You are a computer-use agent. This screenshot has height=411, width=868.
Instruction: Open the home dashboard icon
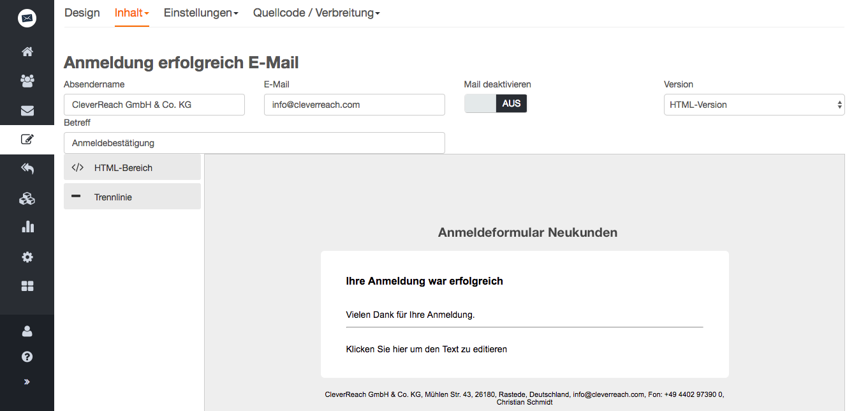pos(27,52)
